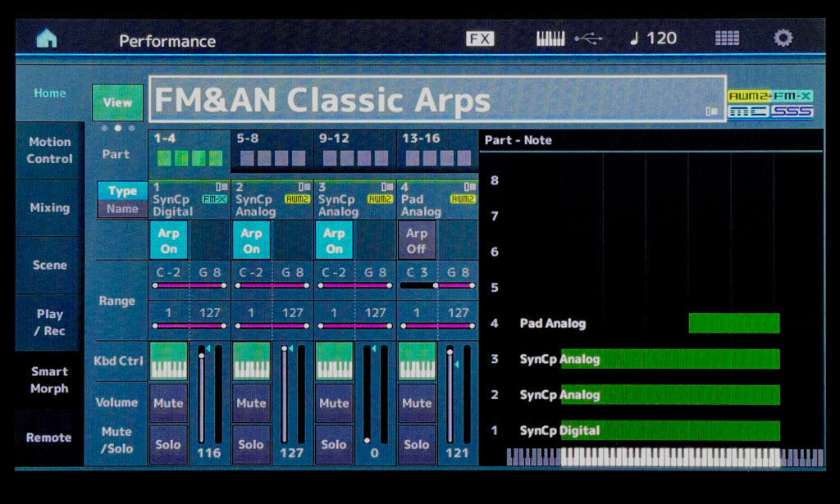Open the Home tab in sidebar
Image resolution: width=840 pixels, height=504 pixels.
50,93
